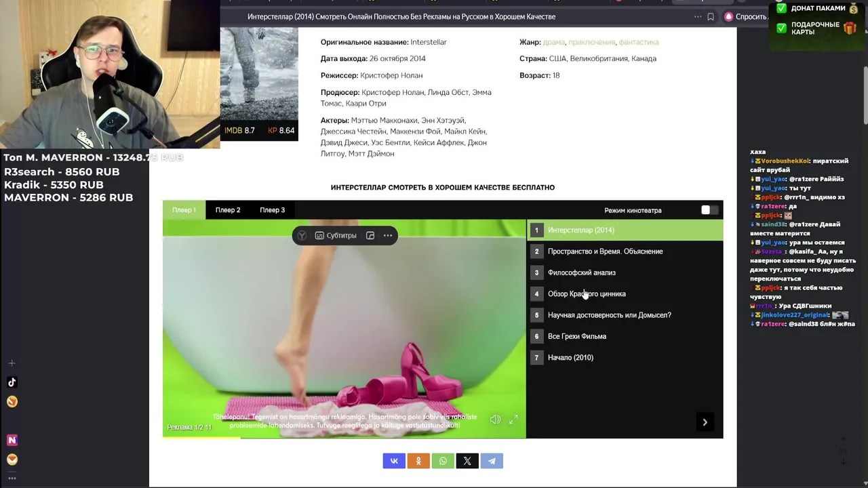Click the ad progress bar under the player
The image size is (868, 488).
click(344, 437)
